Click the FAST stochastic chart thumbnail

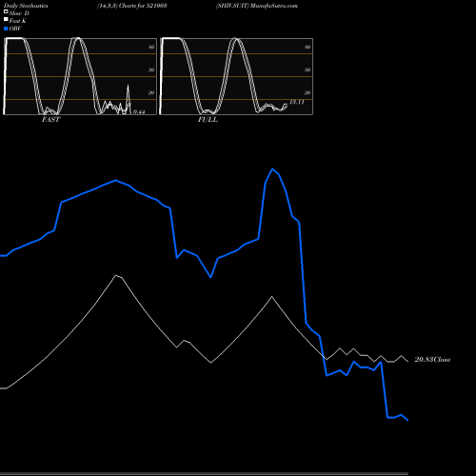80,76
